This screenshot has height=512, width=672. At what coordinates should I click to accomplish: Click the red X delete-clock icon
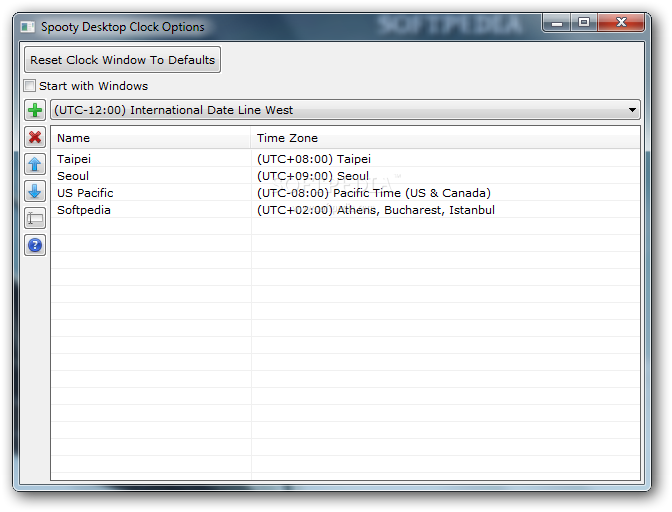click(35, 137)
